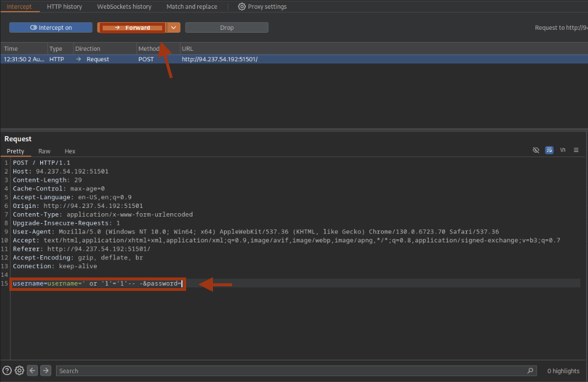Select the POST request row URL

point(219,59)
